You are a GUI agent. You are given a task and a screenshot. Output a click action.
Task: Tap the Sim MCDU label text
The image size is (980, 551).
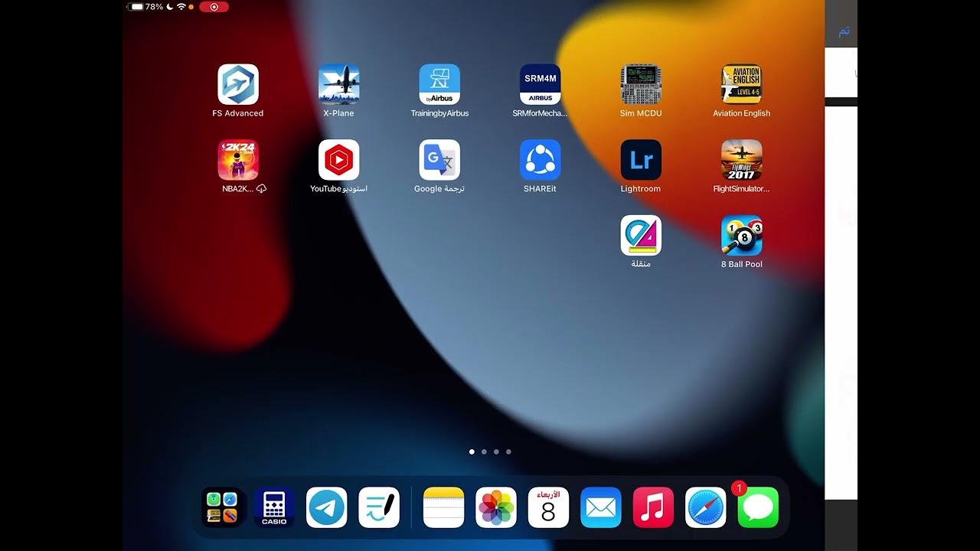pos(641,113)
